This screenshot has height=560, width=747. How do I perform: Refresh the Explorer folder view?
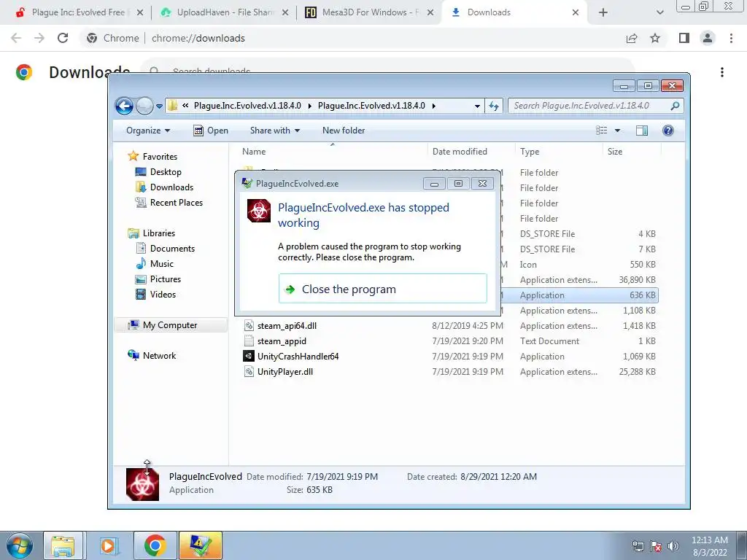[x=494, y=106]
